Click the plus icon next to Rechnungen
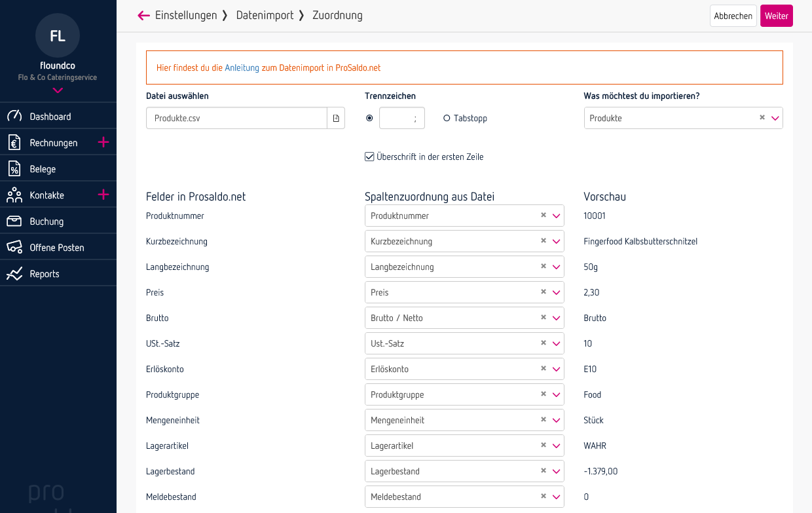 point(103,142)
